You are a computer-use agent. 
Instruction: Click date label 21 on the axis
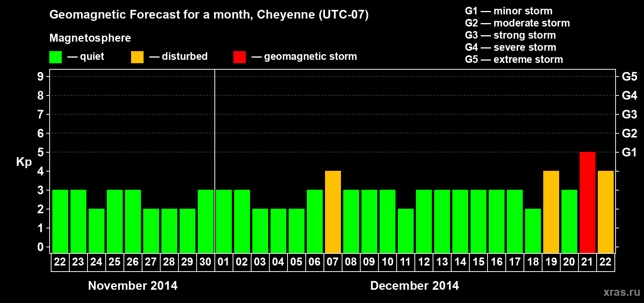click(x=587, y=262)
